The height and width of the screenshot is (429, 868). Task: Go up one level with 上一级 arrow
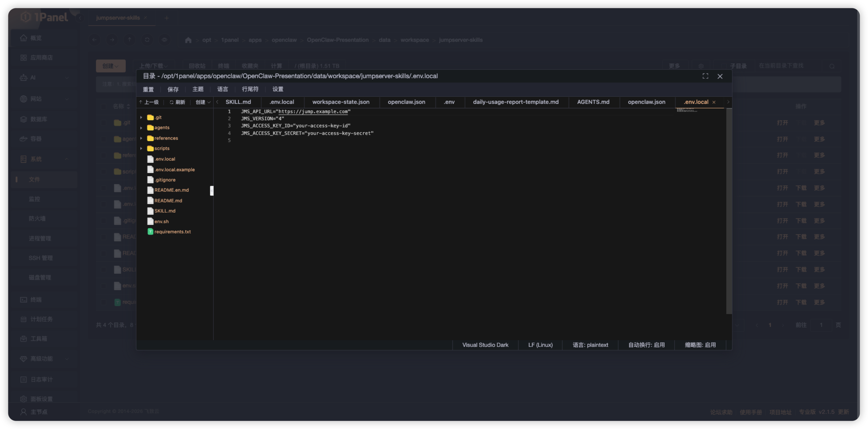[x=141, y=102]
